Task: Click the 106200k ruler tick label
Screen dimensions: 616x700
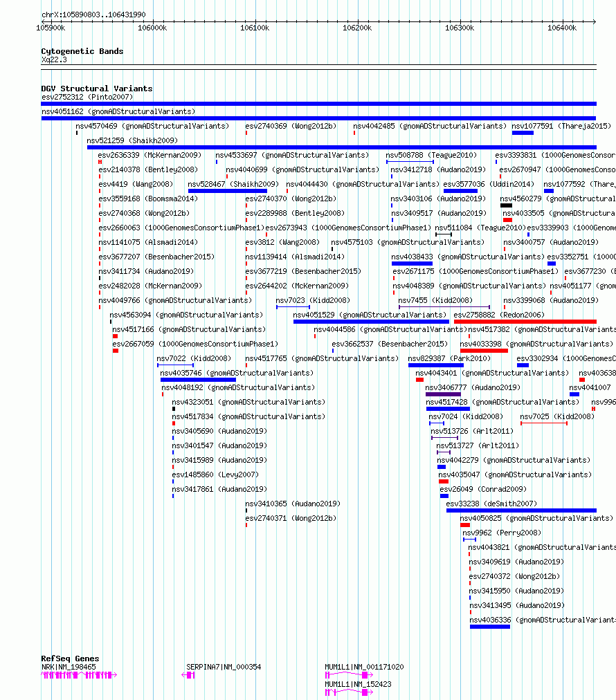Action: coord(357,28)
